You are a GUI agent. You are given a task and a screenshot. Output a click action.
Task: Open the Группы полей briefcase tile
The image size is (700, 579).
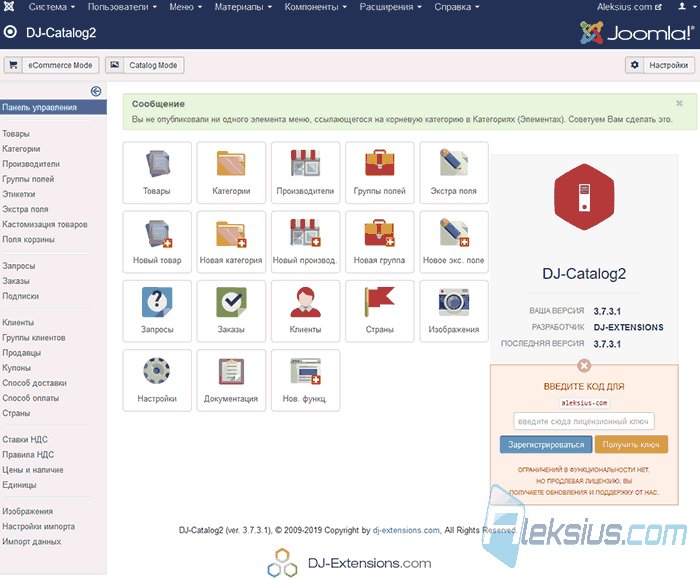tap(379, 173)
